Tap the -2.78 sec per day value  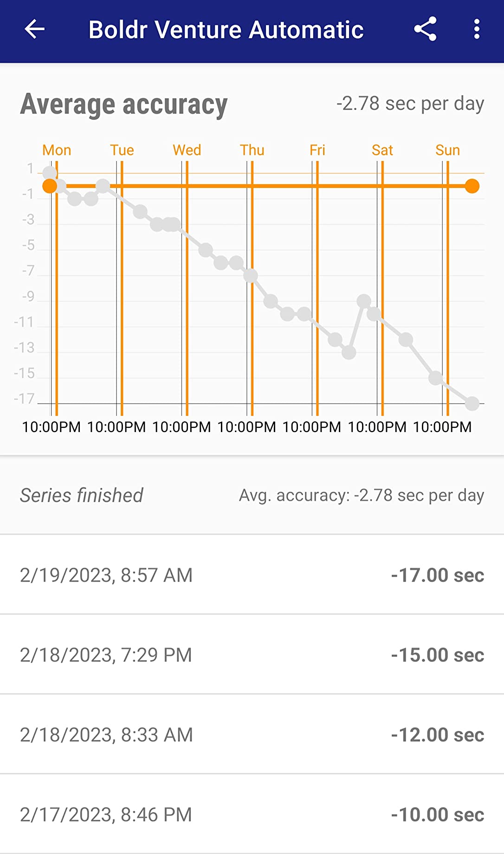[410, 104]
